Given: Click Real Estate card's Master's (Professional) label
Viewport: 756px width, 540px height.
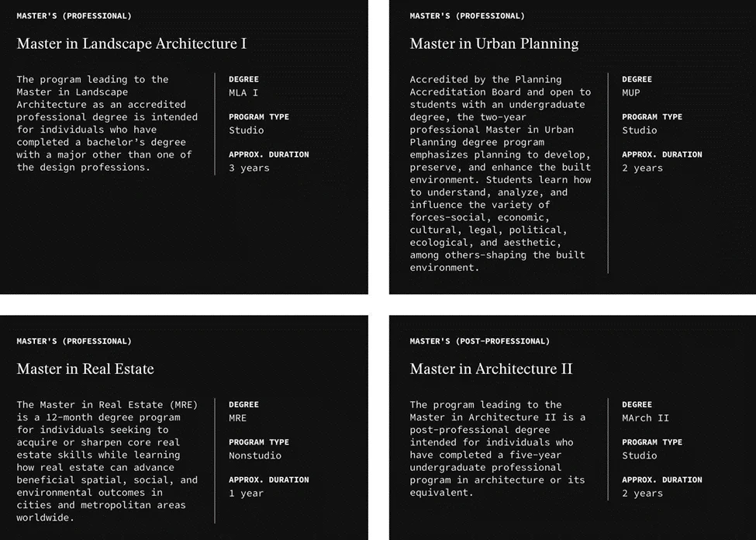Looking at the screenshot, I should pyautogui.click(x=74, y=341).
